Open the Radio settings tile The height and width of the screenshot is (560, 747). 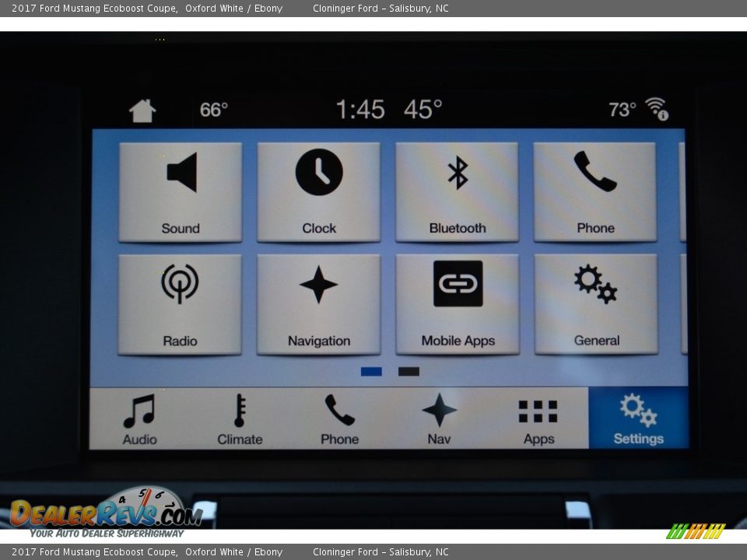[180, 304]
